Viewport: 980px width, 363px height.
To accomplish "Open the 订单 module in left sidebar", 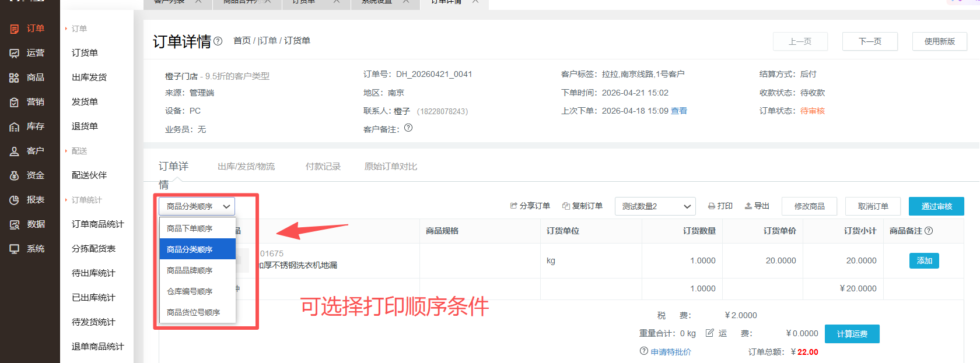I will point(27,29).
